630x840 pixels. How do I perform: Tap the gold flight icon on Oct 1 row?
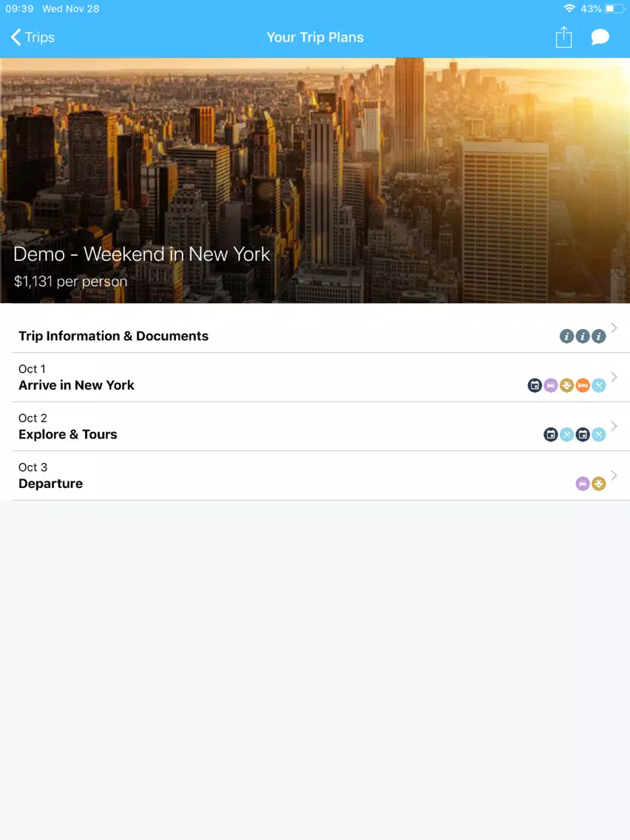[x=567, y=385]
